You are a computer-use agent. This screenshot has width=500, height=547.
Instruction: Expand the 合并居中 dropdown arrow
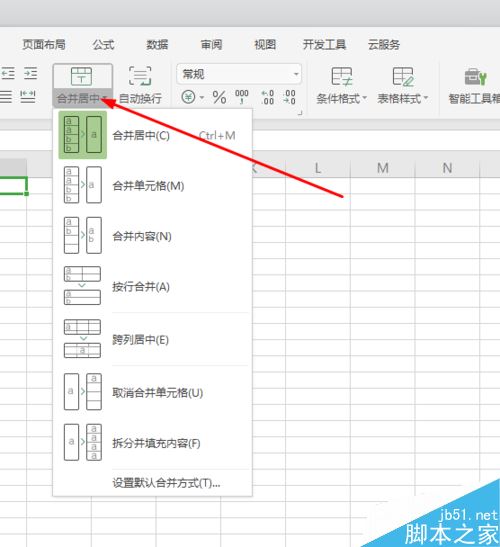click(x=105, y=98)
